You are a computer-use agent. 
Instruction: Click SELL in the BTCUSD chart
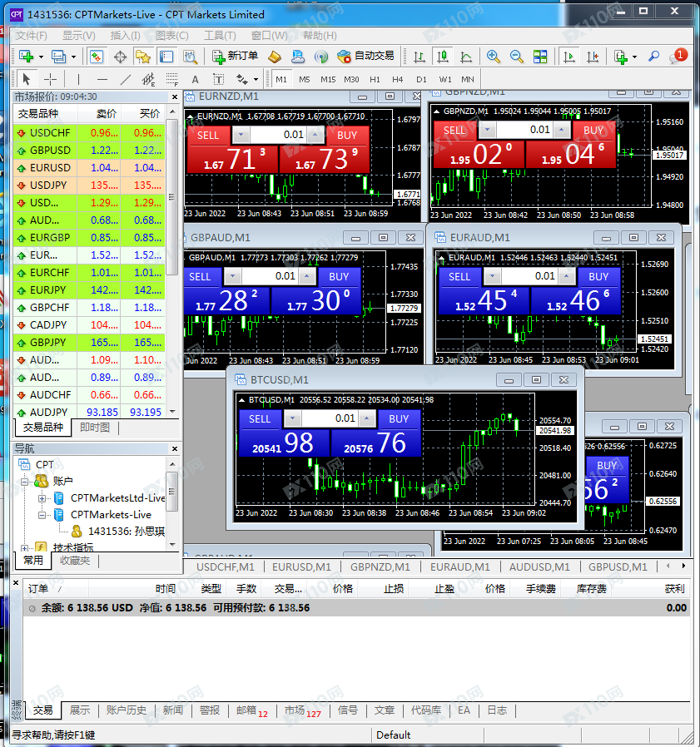tap(260, 419)
